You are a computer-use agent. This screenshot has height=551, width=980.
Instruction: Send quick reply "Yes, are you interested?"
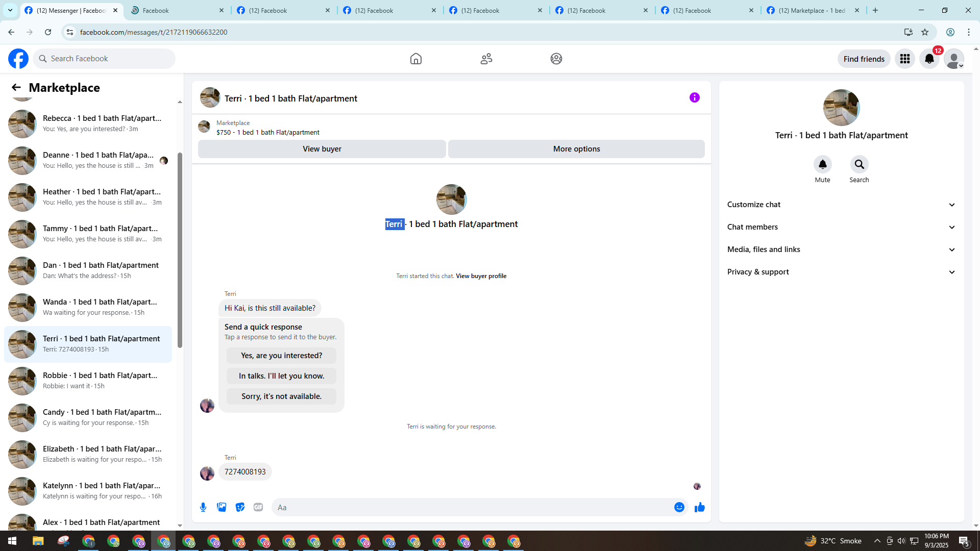click(282, 356)
